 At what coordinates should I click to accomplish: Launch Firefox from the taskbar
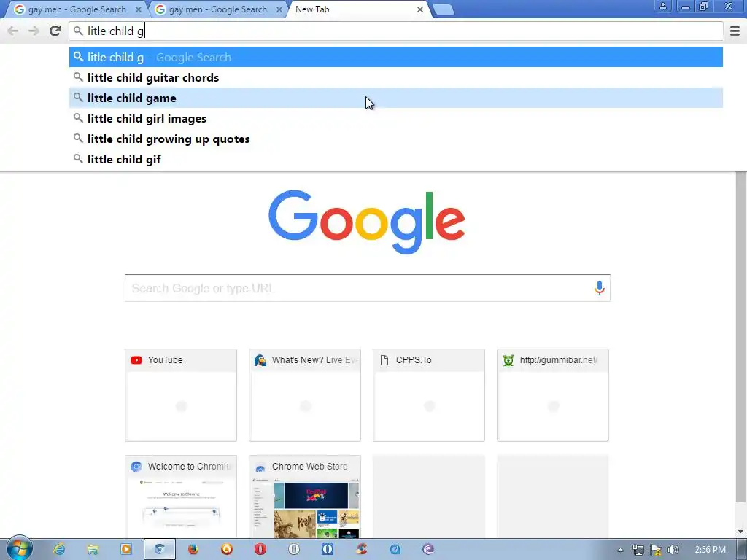(x=193, y=550)
